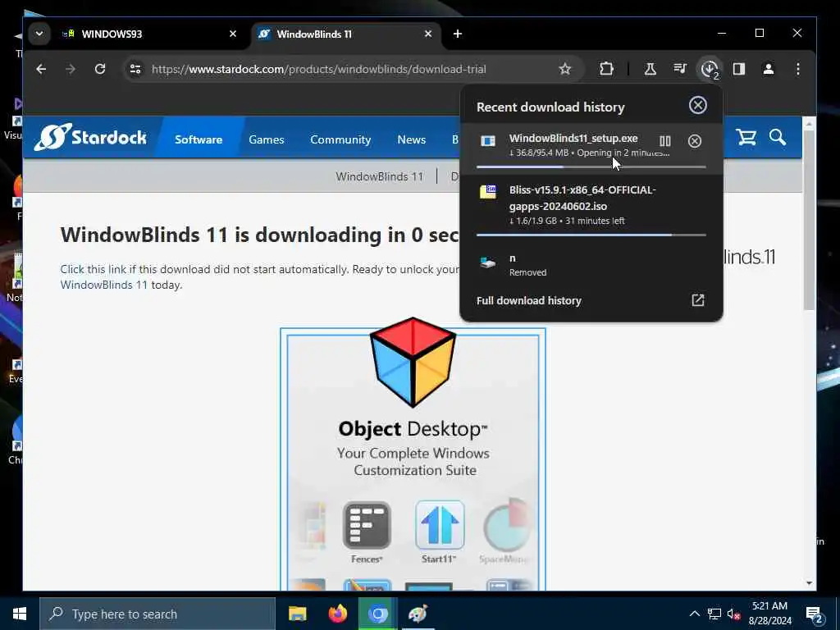Click the address bar URL
The image size is (840, 630).
319,69
